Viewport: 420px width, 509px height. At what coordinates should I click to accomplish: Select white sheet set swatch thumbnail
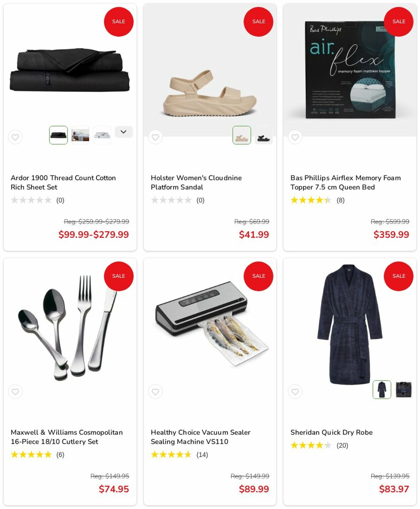102,135
